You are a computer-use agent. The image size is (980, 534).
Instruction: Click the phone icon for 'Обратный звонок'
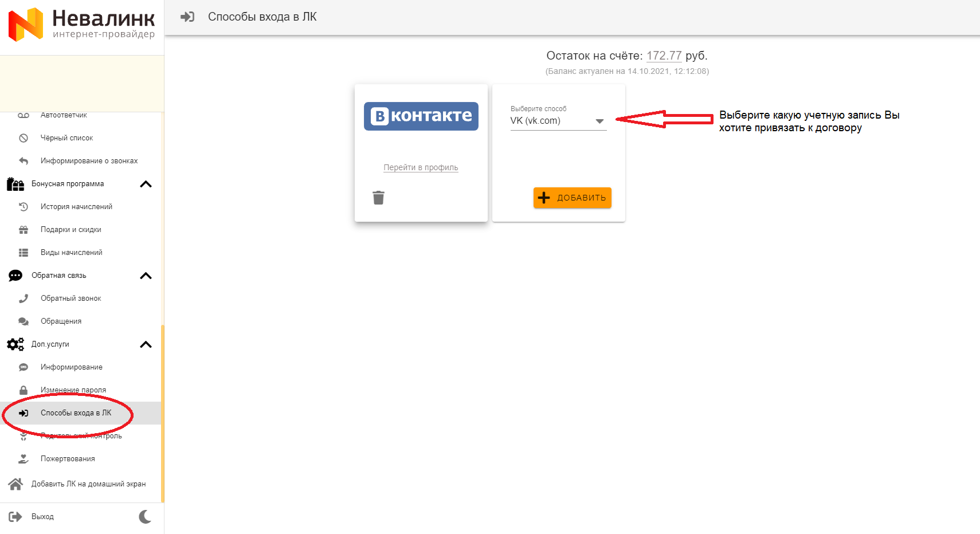pos(23,299)
